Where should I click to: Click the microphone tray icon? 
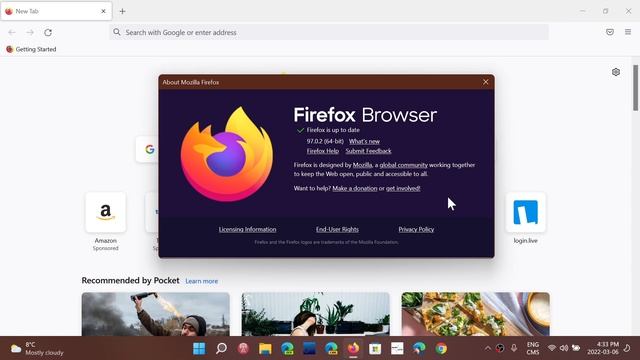pyautogui.click(x=514, y=349)
